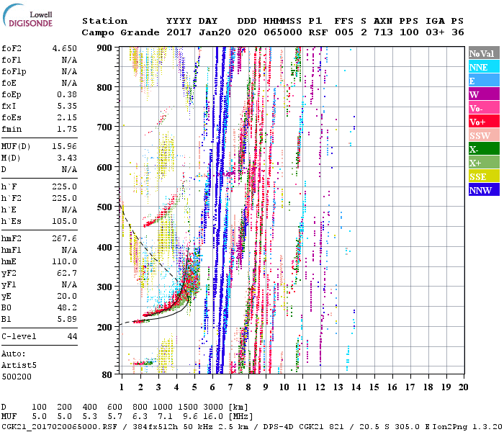Click the Campo Grande station name
504x432 pixels.
tap(120, 32)
